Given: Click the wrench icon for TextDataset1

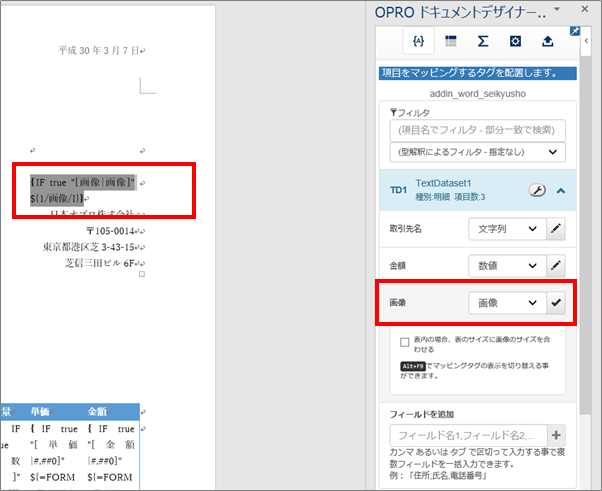Looking at the screenshot, I should pyautogui.click(x=537, y=190).
